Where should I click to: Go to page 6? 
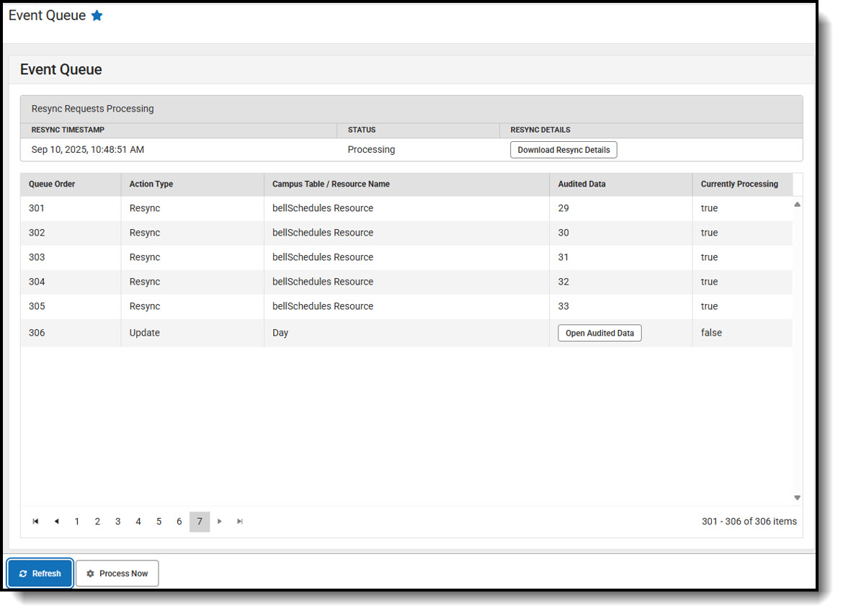[x=179, y=522]
